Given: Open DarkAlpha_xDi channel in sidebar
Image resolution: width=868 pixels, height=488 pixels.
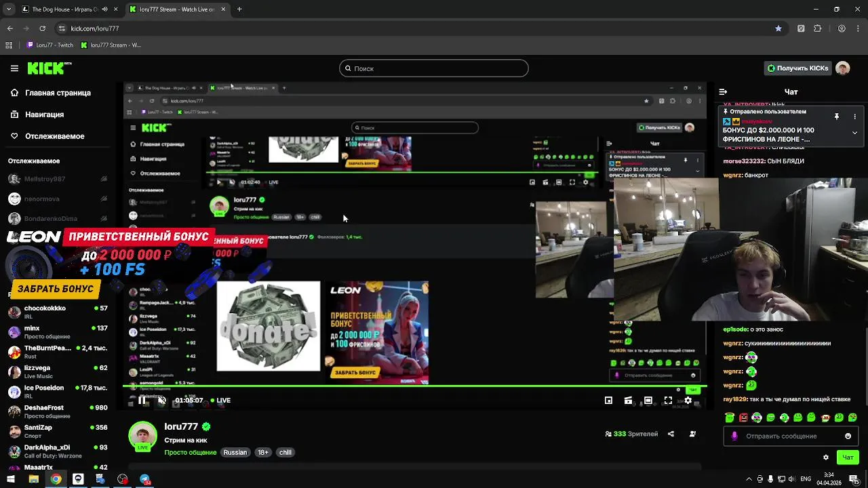Looking at the screenshot, I should 58,451.
